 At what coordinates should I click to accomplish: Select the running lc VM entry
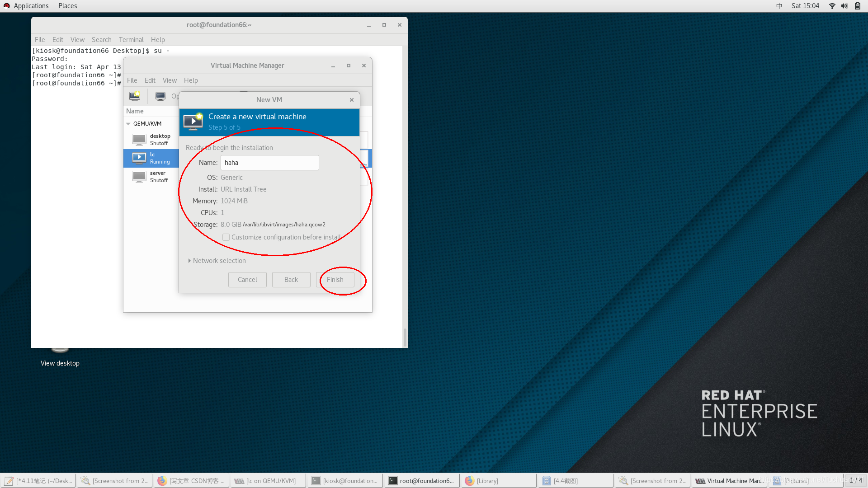[151, 158]
